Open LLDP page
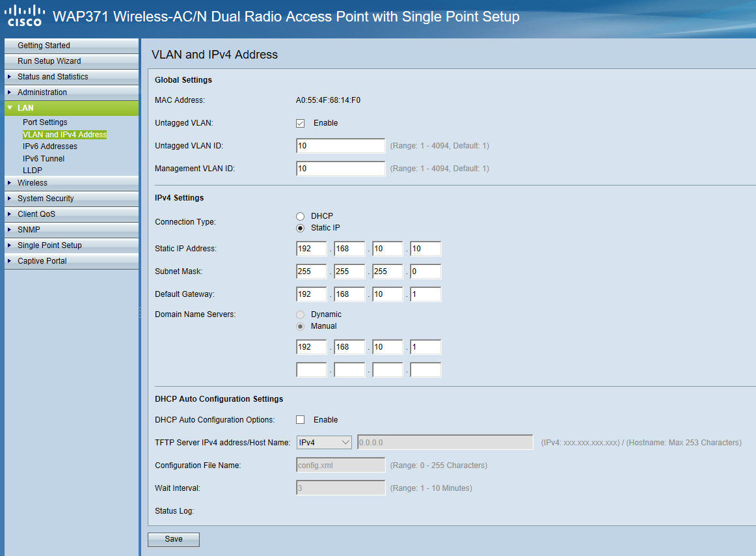The width and height of the screenshot is (756, 556). (33, 171)
